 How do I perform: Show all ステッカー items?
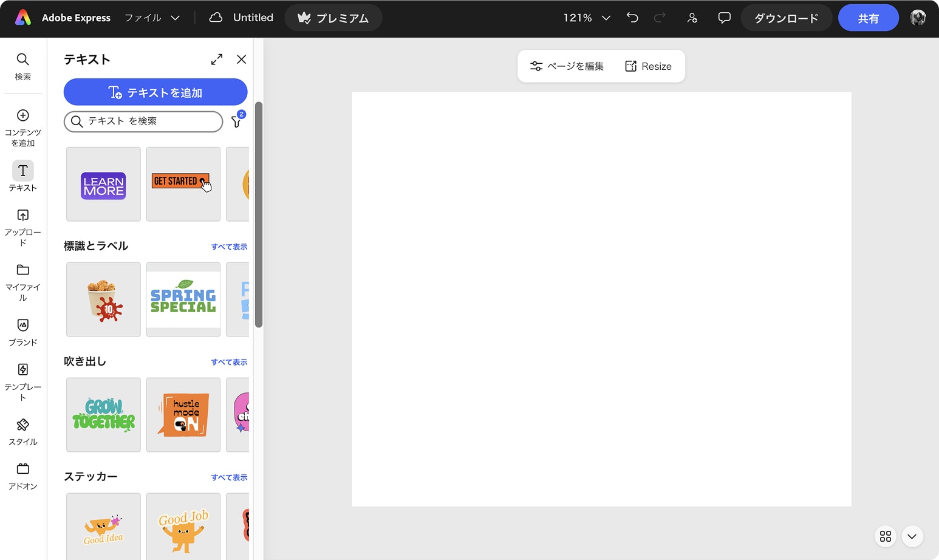(x=229, y=477)
